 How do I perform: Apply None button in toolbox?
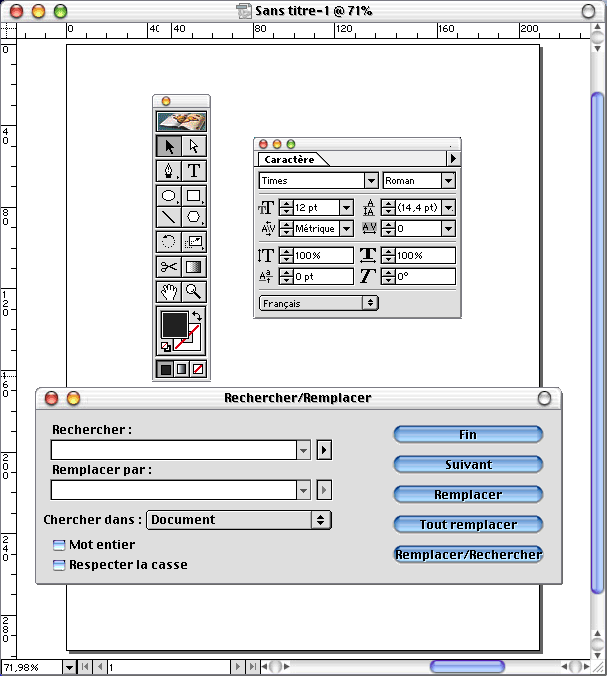pyautogui.click(x=198, y=369)
